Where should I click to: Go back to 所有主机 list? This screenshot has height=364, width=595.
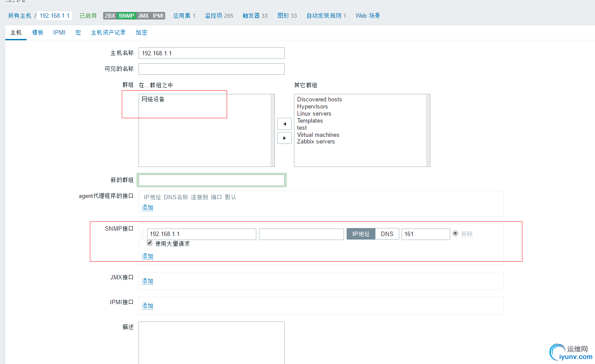point(20,15)
